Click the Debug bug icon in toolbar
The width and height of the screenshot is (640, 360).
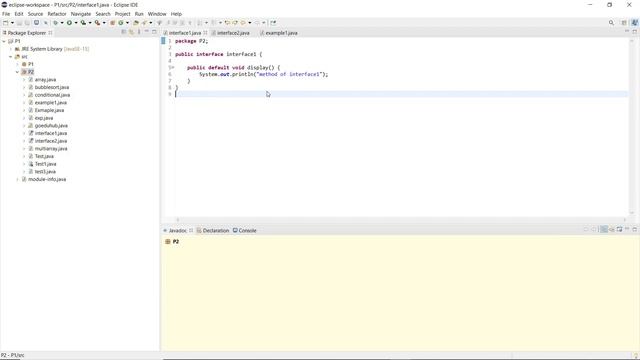coord(56,23)
